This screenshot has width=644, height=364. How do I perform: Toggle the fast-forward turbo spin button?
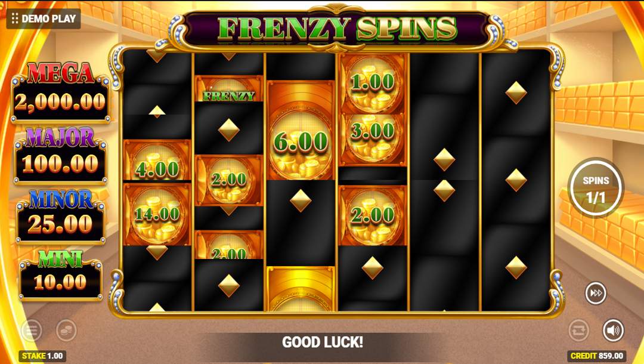coord(596,293)
